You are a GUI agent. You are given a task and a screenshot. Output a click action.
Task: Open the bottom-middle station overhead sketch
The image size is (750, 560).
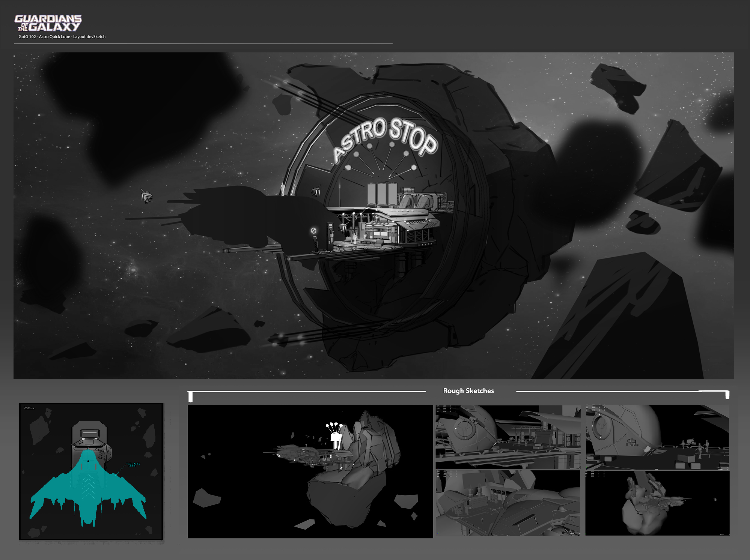tap(508, 503)
